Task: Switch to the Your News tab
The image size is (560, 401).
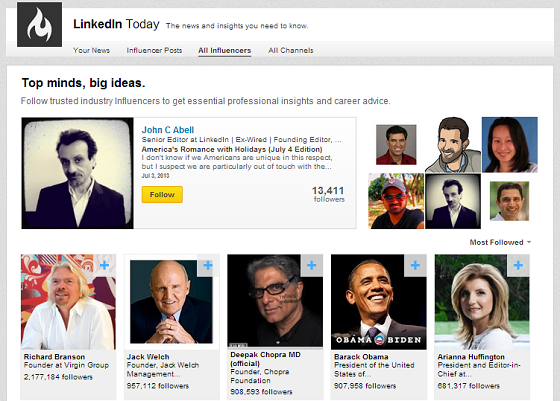Action: coord(91,50)
